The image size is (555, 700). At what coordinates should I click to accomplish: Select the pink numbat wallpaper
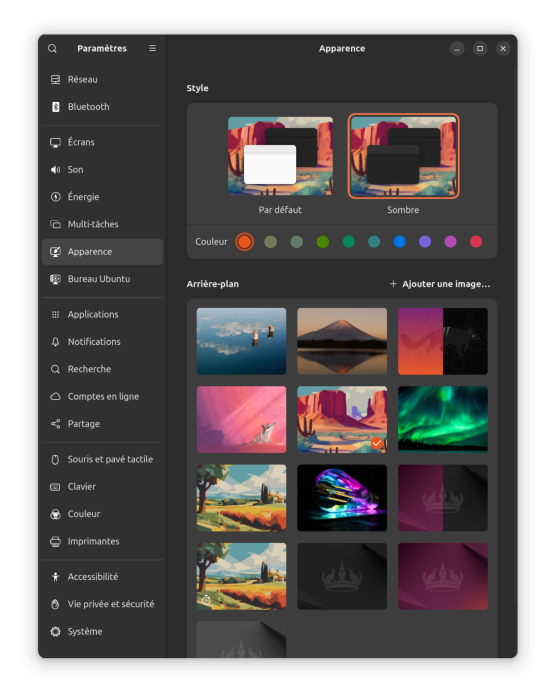pyautogui.click(x=241, y=420)
